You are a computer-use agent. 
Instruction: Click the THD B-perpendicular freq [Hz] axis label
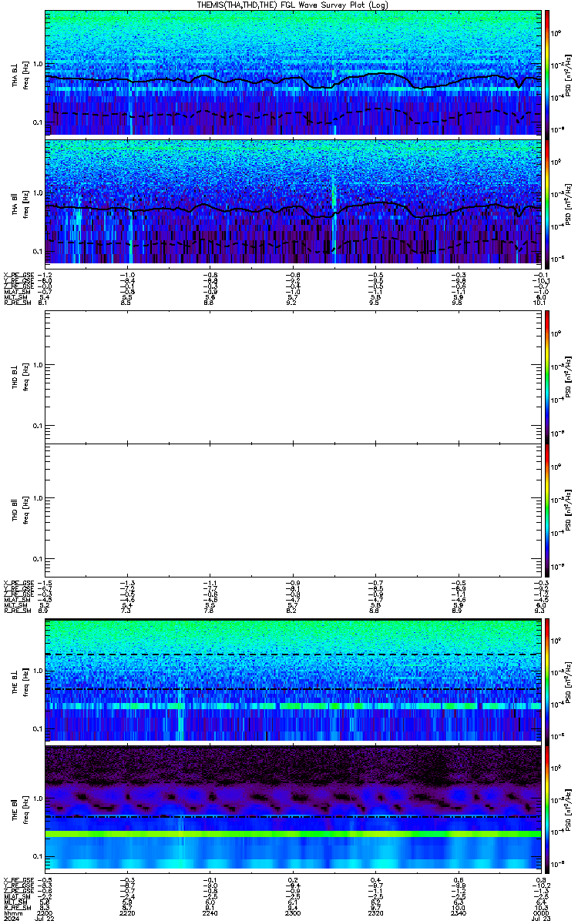25,377
